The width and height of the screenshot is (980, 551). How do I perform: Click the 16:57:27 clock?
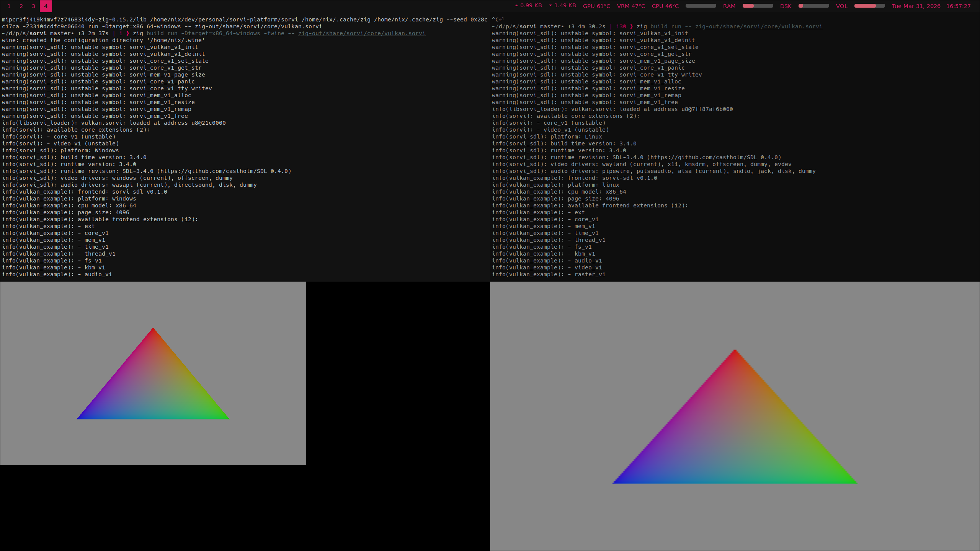pos(958,6)
